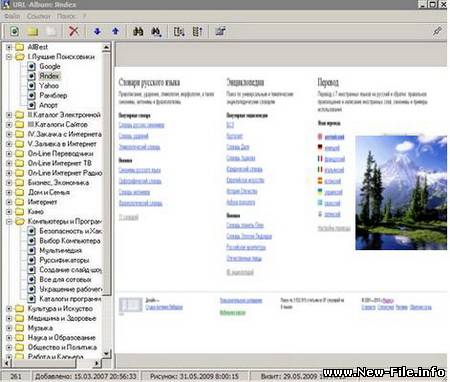Screen dimensions: 450x382
Task: Click the blue move up arrow
Action: click(115, 31)
